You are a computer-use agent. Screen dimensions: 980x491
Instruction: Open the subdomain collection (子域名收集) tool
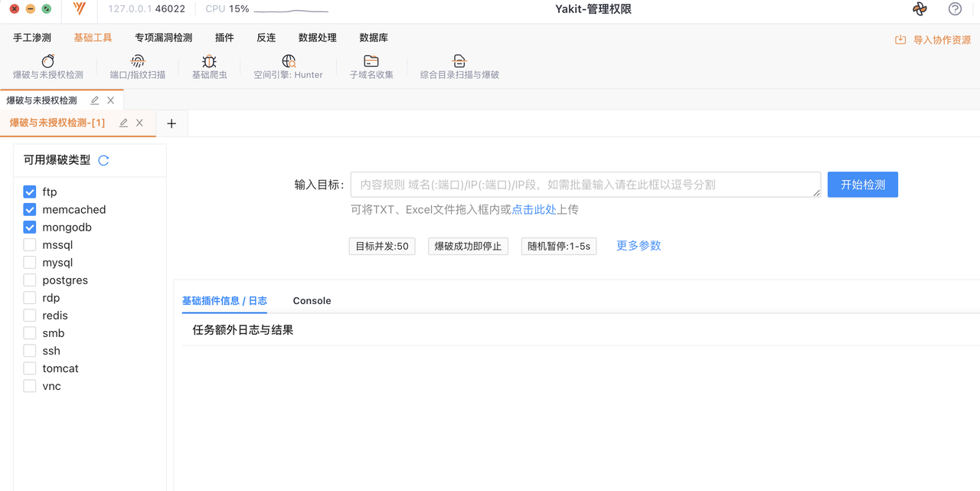point(371,62)
